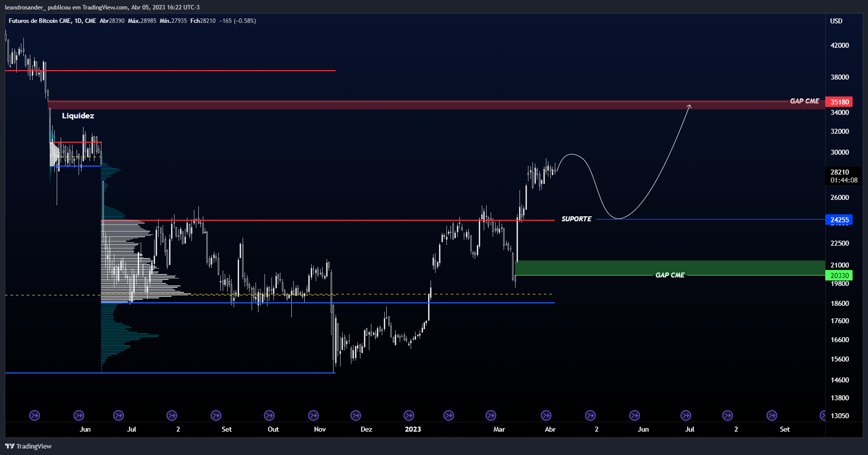Viewport: 868px width, 455px height.
Task: Select the blue 24255 price label
Action: [x=839, y=220]
